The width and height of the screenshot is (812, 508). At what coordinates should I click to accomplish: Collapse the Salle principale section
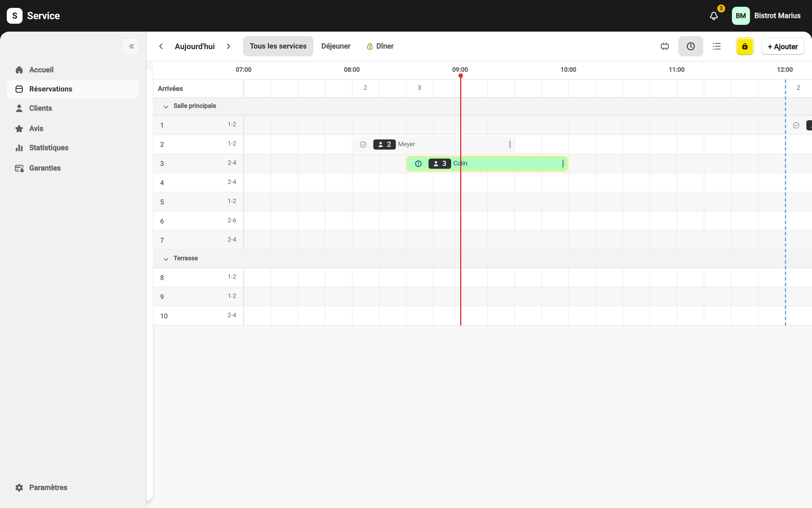166,107
